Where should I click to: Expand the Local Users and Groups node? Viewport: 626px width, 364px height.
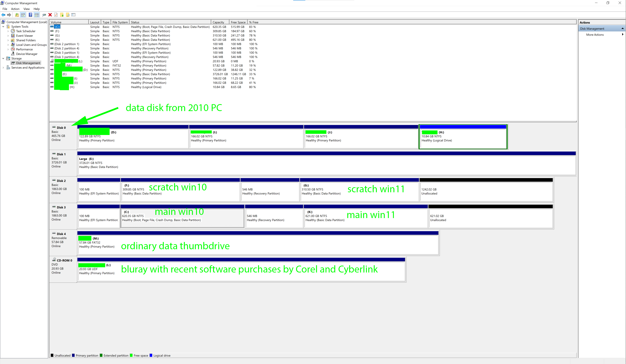(8, 45)
